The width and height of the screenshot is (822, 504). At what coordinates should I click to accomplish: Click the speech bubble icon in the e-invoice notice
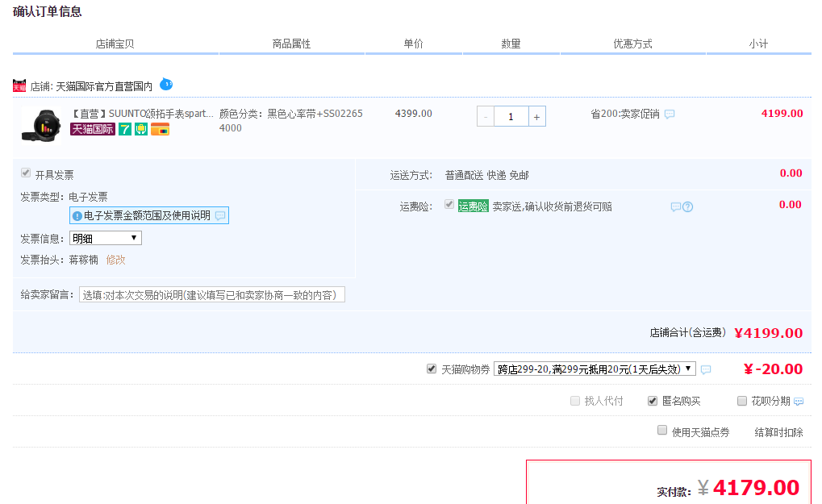point(221,216)
